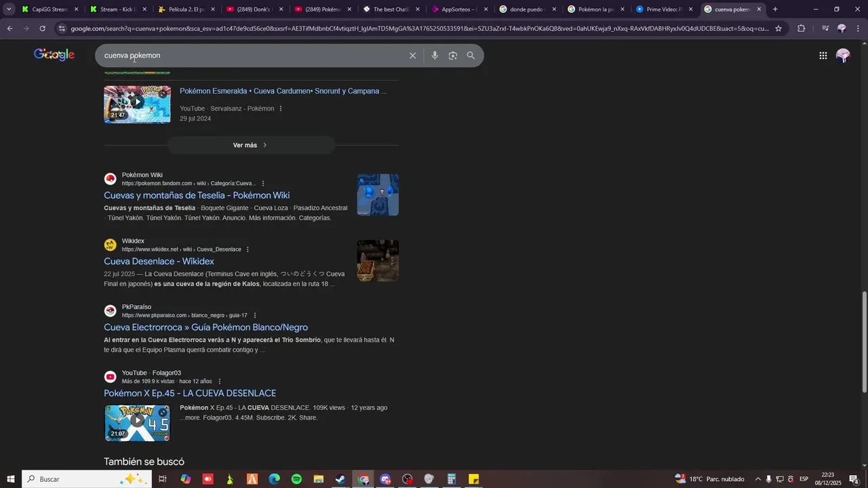Open the browser extensions puzzle icon
This screenshot has height=488, width=868.
pyautogui.click(x=801, y=28)
